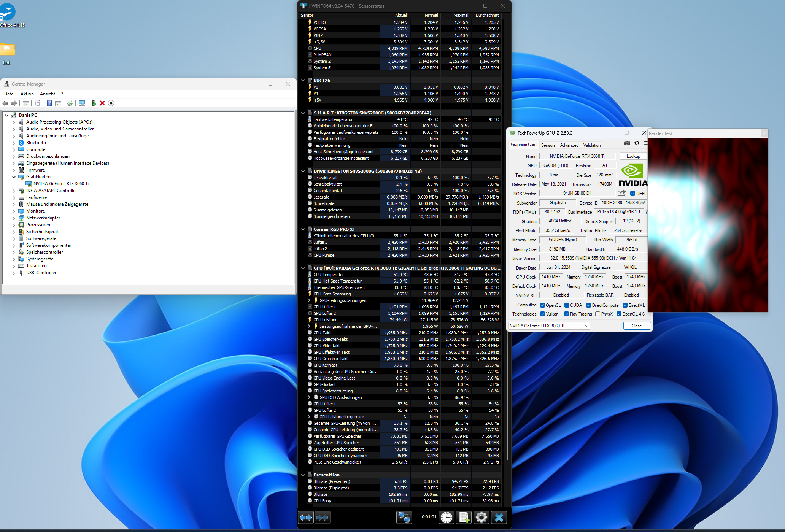Toggle the PhysX checkbox
This screenshot has height=532, width=785.
pyautogui.click(x=598, y=314)
